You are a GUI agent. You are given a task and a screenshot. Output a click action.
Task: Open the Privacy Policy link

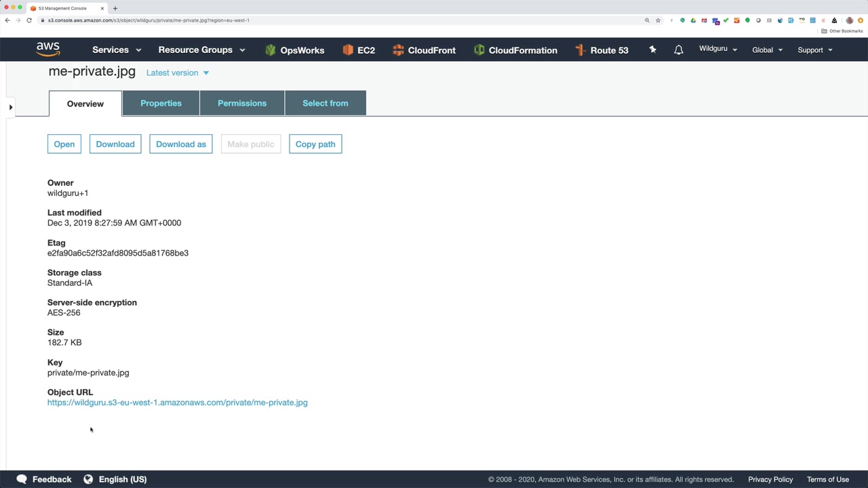(x=770, y=479)
